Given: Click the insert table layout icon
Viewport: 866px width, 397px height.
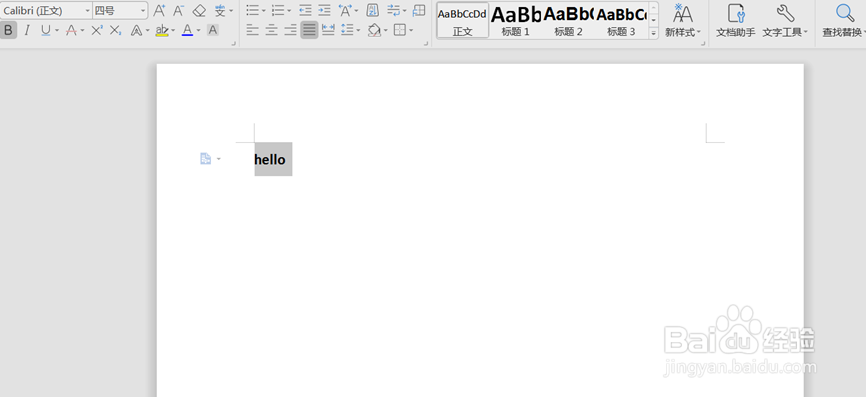Looking at the screenshot, I should click(419, 10).
